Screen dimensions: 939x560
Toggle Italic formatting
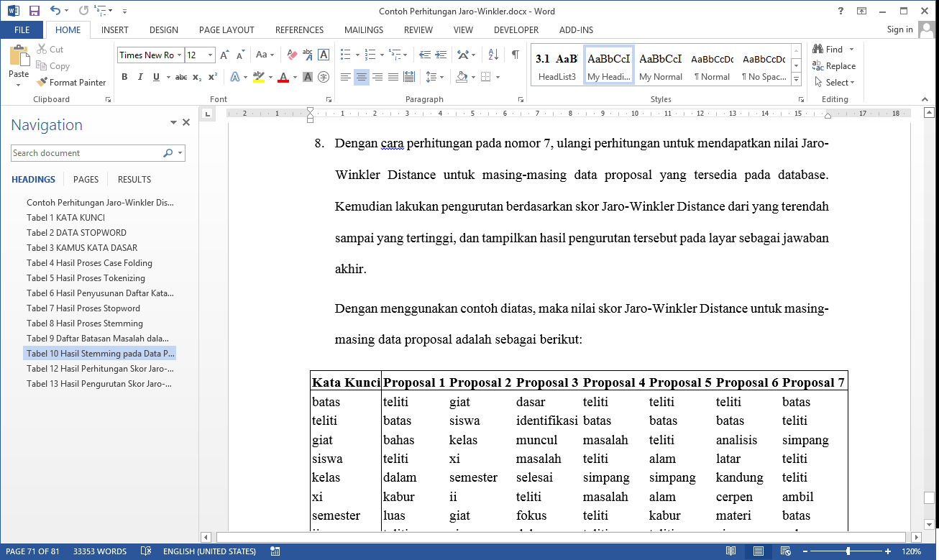[x=140, y=77]
